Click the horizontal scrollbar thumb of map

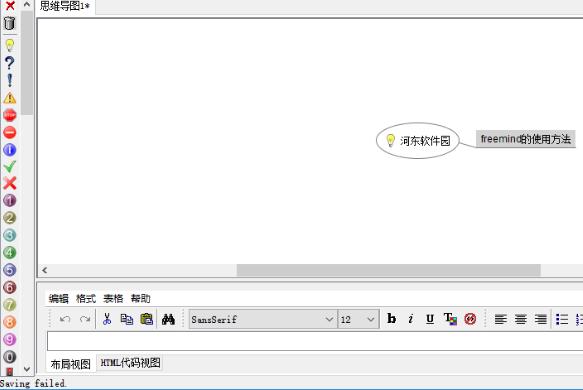389,270
